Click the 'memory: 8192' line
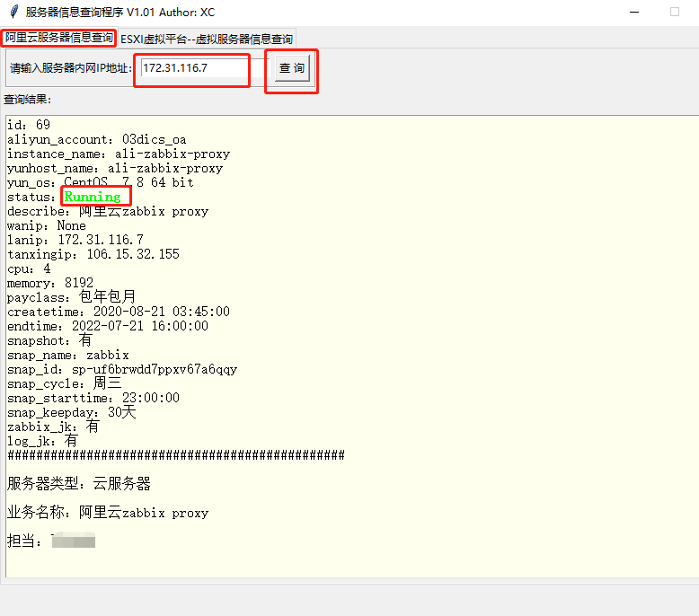 [x=50, y=283]
